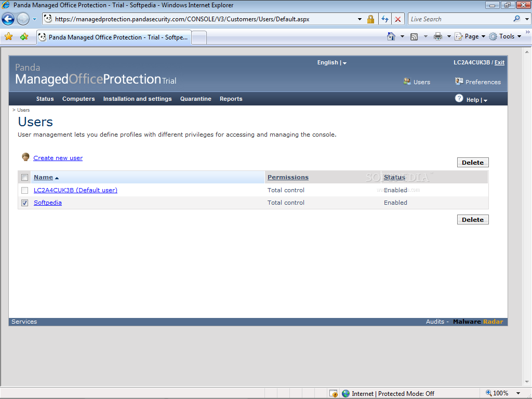Screen dimensions: 532x399
Task: Click the status bar security shield icon
Action: click(x=333, y=394)
